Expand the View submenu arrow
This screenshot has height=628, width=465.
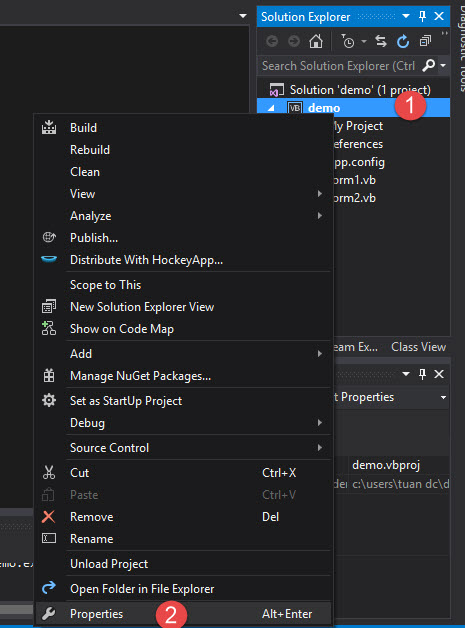tap(320, 193)
